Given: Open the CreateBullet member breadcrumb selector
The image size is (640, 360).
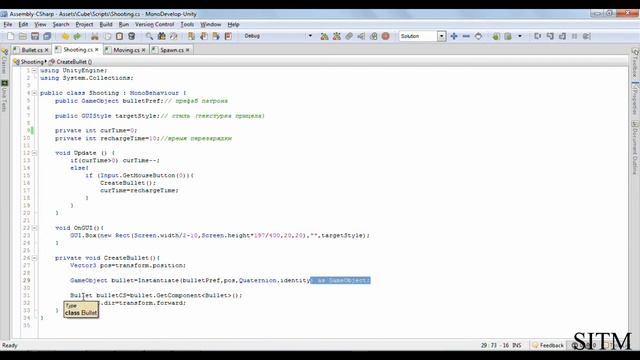Looking at the screenshot, I should pyautogui.click(x=70, y=62).
